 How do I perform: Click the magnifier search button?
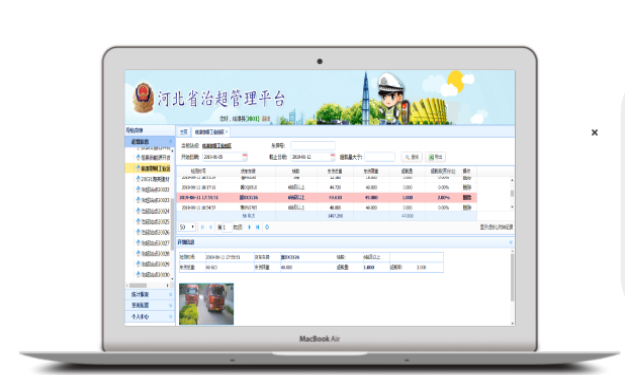[x=411, y=157]
